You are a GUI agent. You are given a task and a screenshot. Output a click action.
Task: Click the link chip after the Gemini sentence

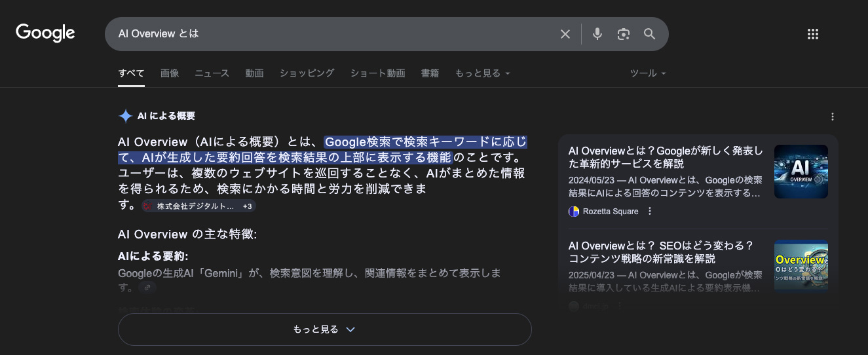147,288
